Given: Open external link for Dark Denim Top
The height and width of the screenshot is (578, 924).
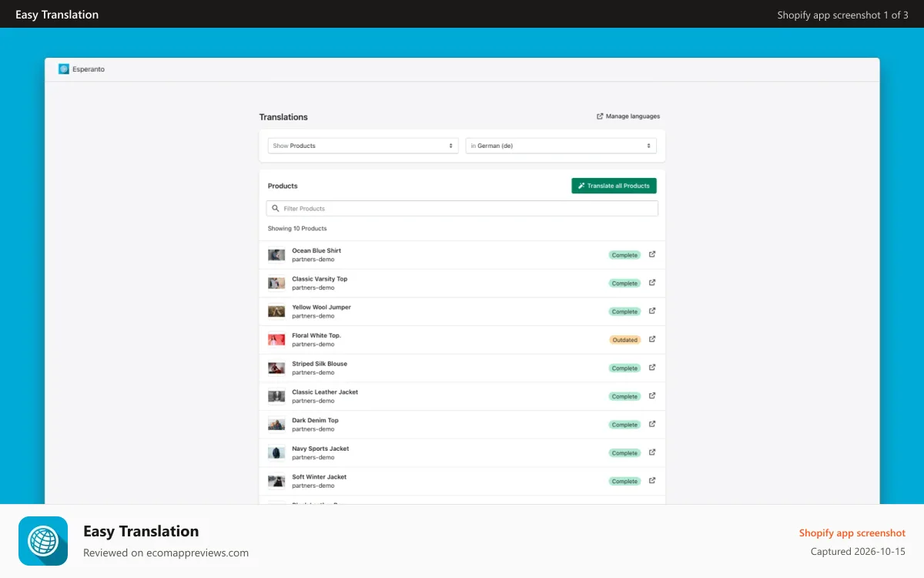Looking at the screenshot, I should [652, 424].
